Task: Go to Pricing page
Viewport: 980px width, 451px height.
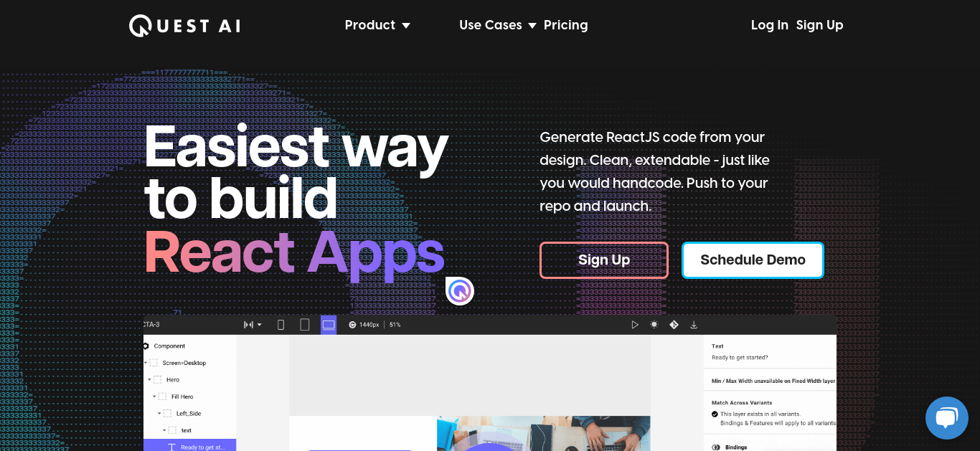Action: click(x=566, y=25)
